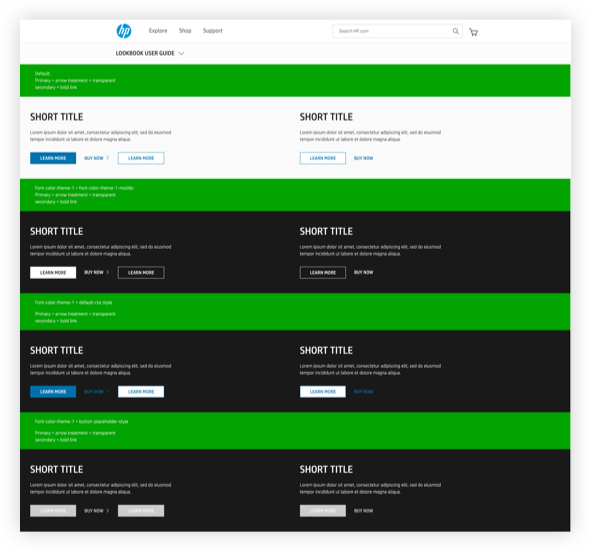Click the outlined Learn More button in the white section's left column
This screenshot has width=591, height=551.
click(141, 158)
